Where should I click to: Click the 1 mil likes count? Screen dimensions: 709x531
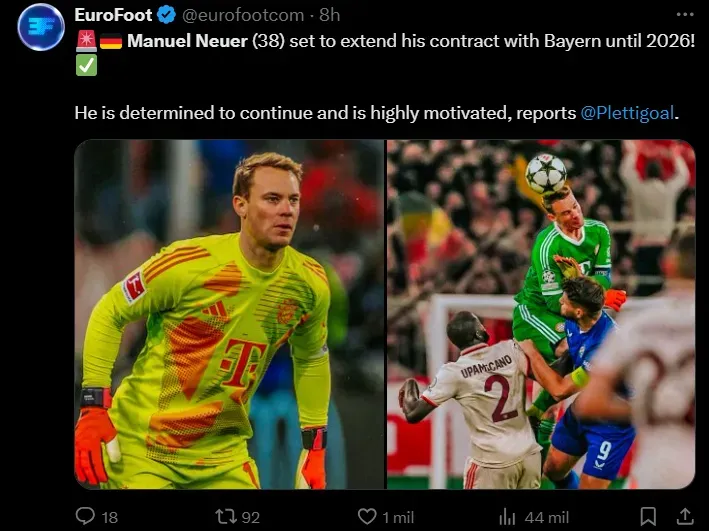pyautogui.click(x=398, y=517)
